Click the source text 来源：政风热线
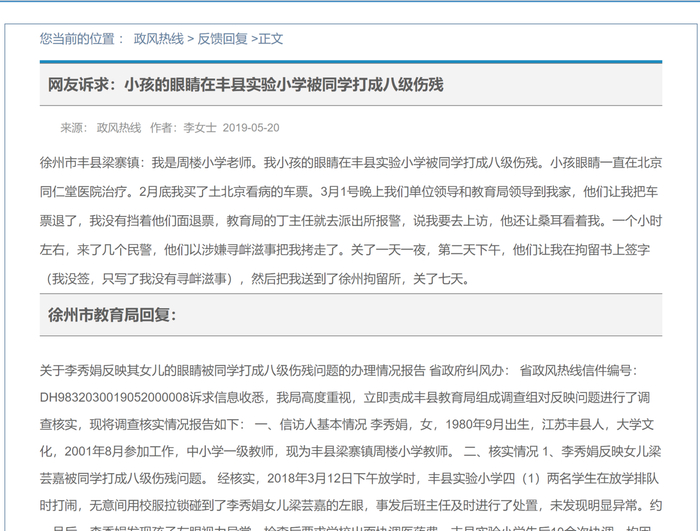This screenshot has width=700, height=531. point(100,128)
